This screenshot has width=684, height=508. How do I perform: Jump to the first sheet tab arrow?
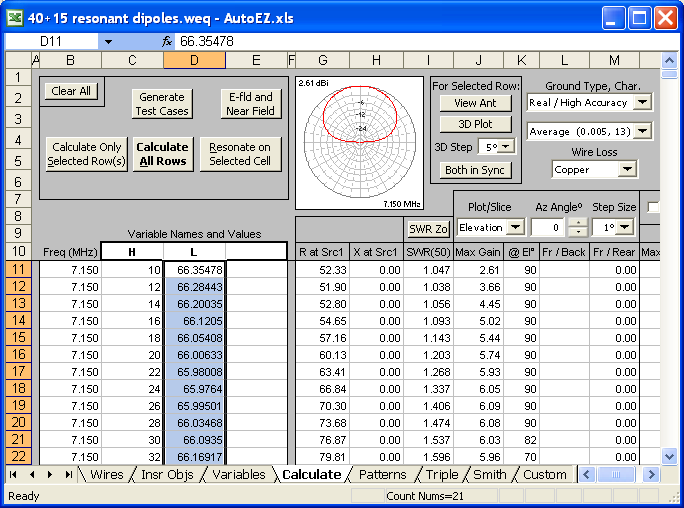pyautogui.click(x=14, y=474)
